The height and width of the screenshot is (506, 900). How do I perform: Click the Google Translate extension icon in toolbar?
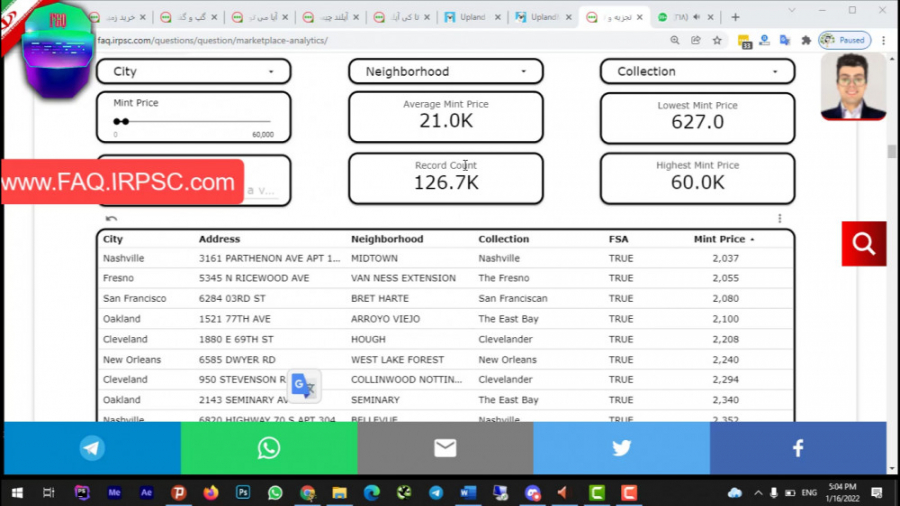tap(785, 40)
